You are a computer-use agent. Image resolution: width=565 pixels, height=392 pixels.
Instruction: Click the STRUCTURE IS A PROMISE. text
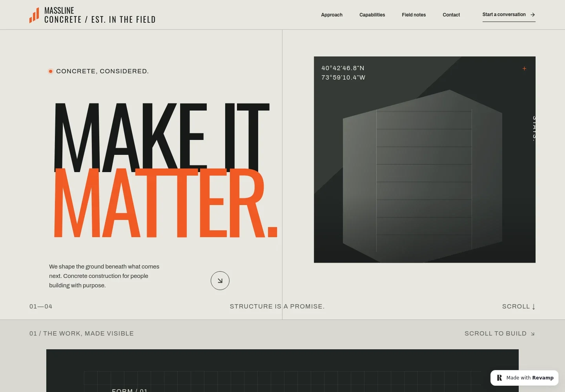[x=277, y=307]
